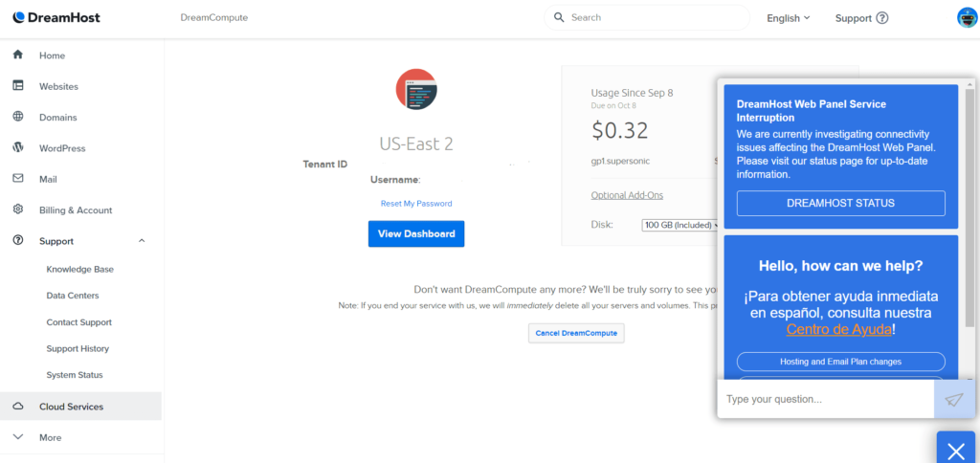Click the View Dashboard button
980x463 pixels.
416,233
